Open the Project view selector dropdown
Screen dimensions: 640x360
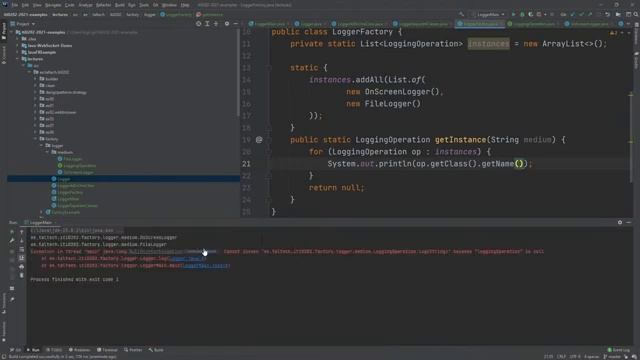pos(23,24)
